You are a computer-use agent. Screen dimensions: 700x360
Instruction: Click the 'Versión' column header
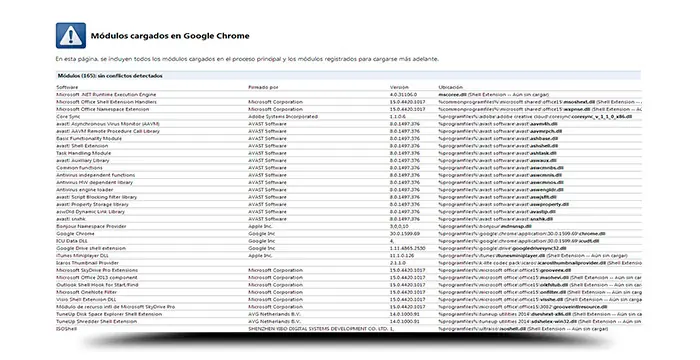[x=399, y=88]
